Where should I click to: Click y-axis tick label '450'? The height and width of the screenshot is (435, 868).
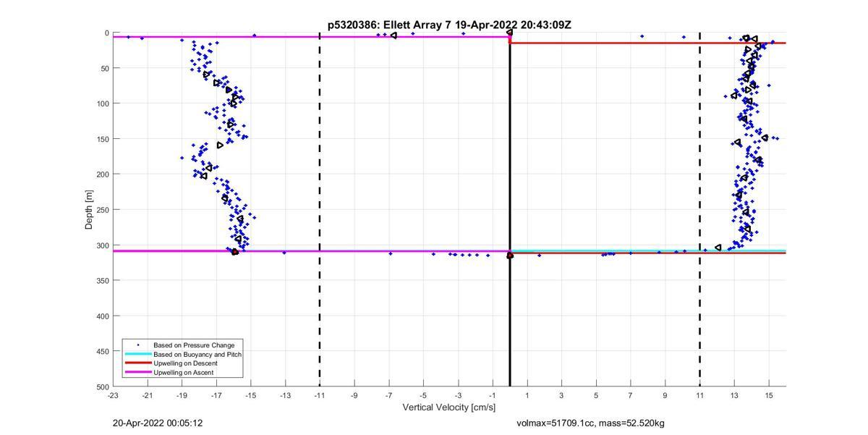pos(102,352)
